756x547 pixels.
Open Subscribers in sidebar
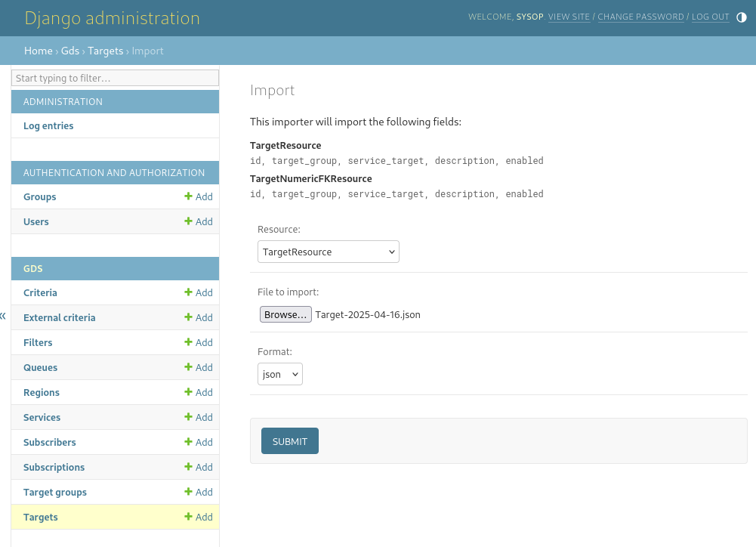50,442
